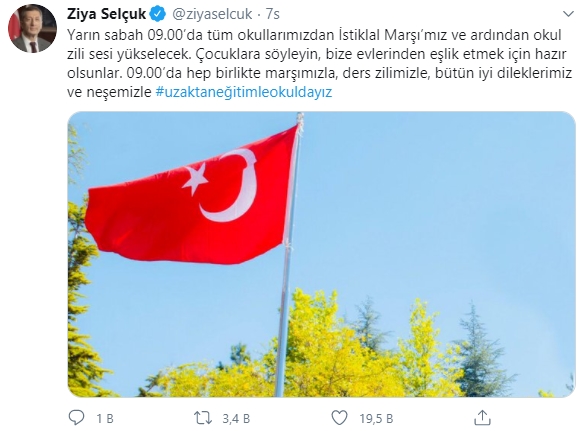
Task: Click the blue verified badge
Action: click(x=157, y=14)
